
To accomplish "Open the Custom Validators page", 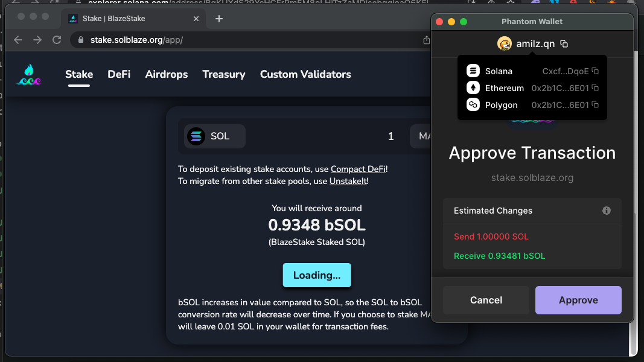I will click(x=305, y=75).
